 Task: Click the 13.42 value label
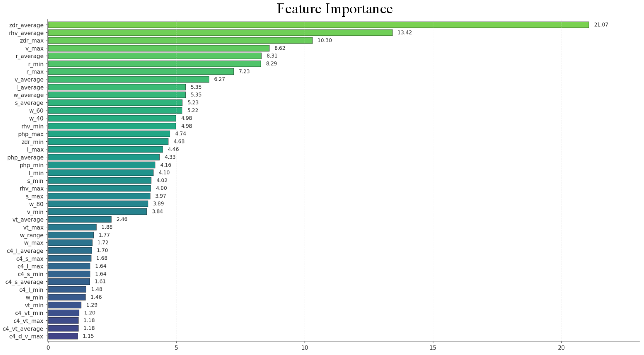pyautogui.click(x=404, y=33)
